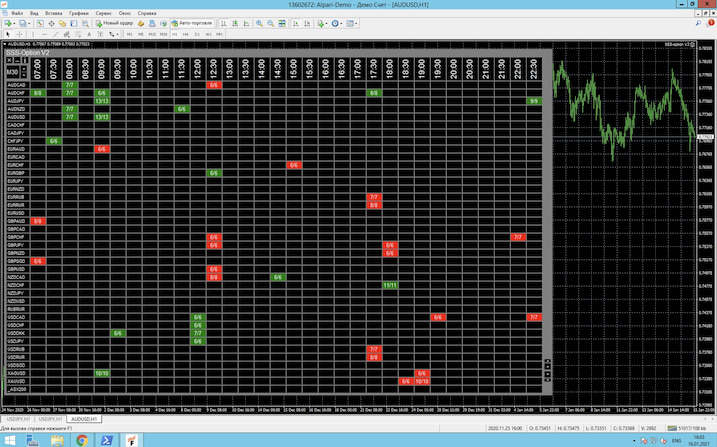This screenshot has height=447, width=717.
Task: Click the zoom in magnifier icon
Action: pyautogui.click(x=260, y=23)
